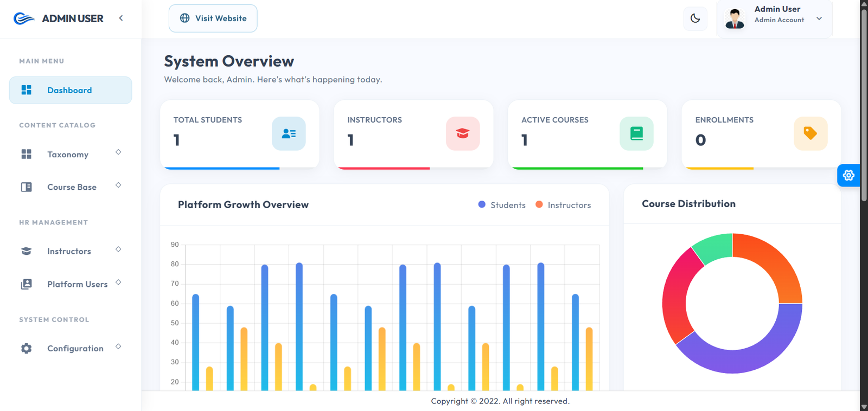Viewport: 868px width, 411px height.
Task: Collapse the sidebar with left chevron
Action: pyautogui.click(x=121, y=18)
